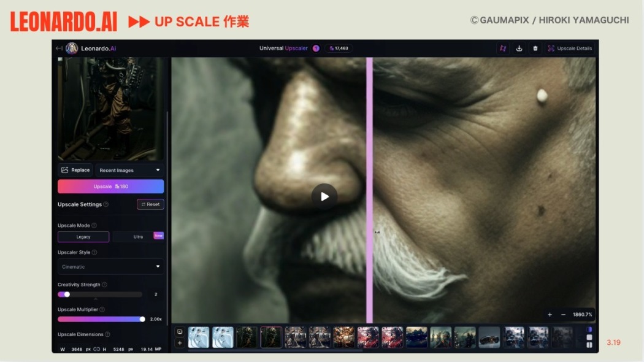This screenshot has height=362, width=644.
Task: Start the Upscale for 180 tokens
Action: [x=110, y=187]
